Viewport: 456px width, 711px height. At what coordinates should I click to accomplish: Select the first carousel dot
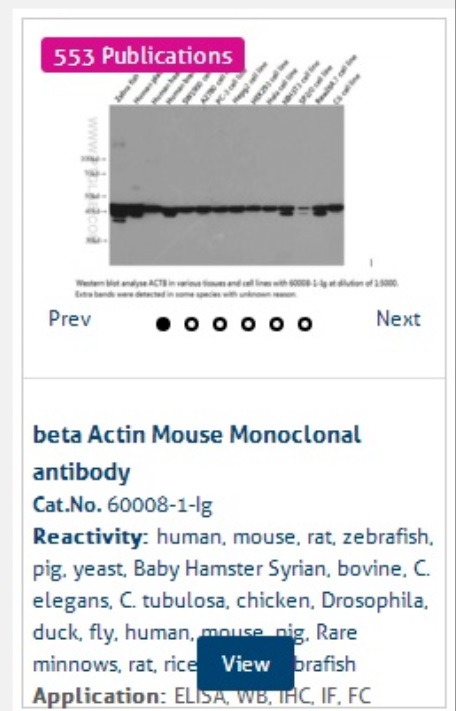(x=163, y=324)
